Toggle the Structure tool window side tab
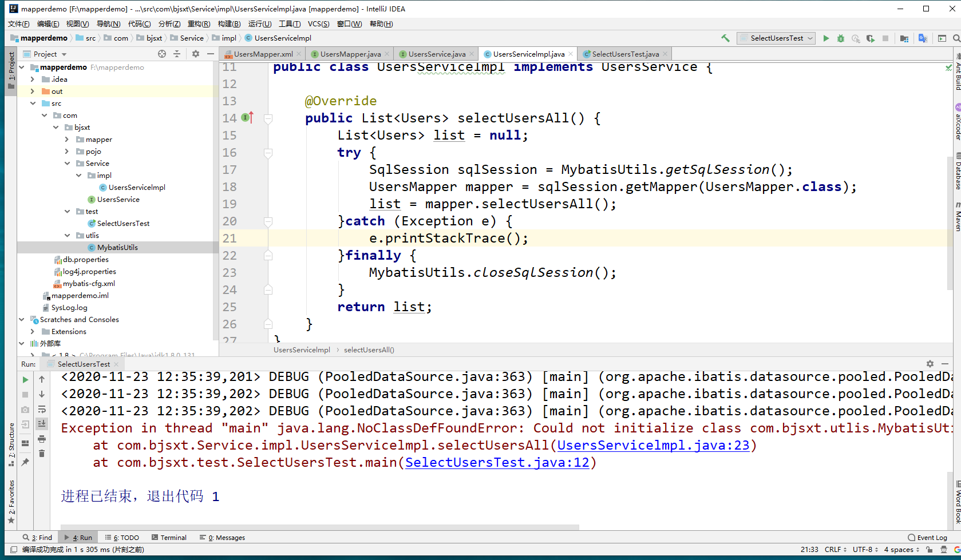 (x=11, y=445)
